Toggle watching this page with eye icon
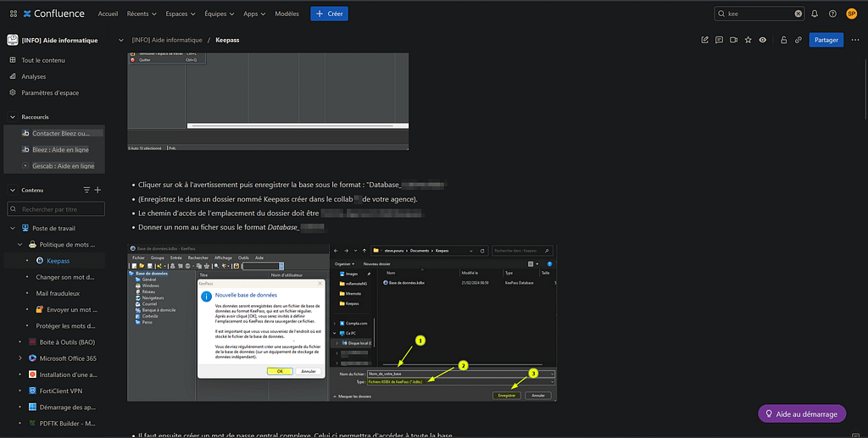This screenshot has height=438, width=868. coord(763,40)
